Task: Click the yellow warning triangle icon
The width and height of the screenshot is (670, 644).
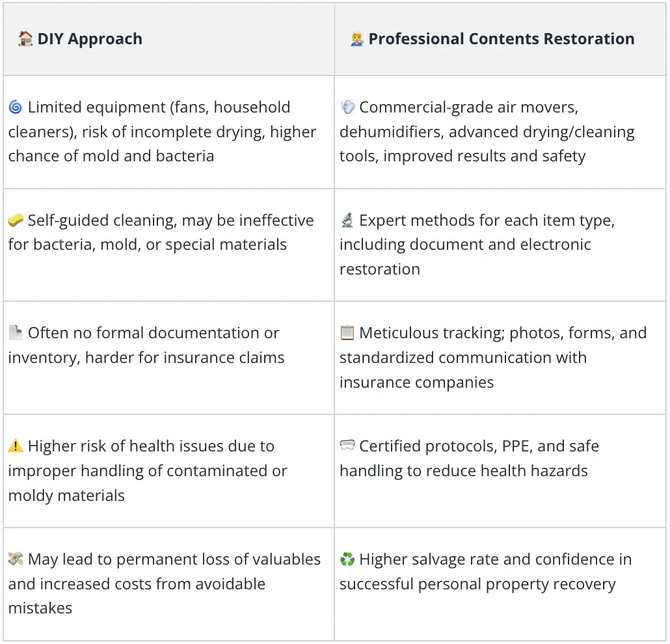Action: click(16, 446)
